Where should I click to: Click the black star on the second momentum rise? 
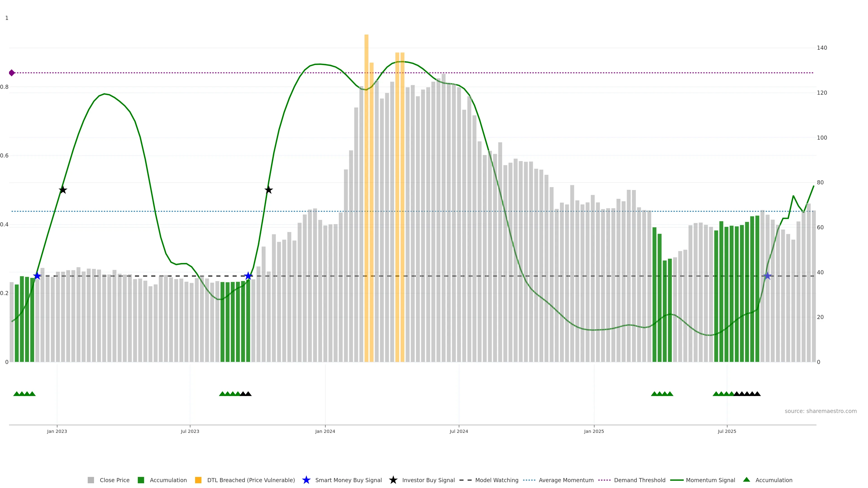(x=268, y=190)
